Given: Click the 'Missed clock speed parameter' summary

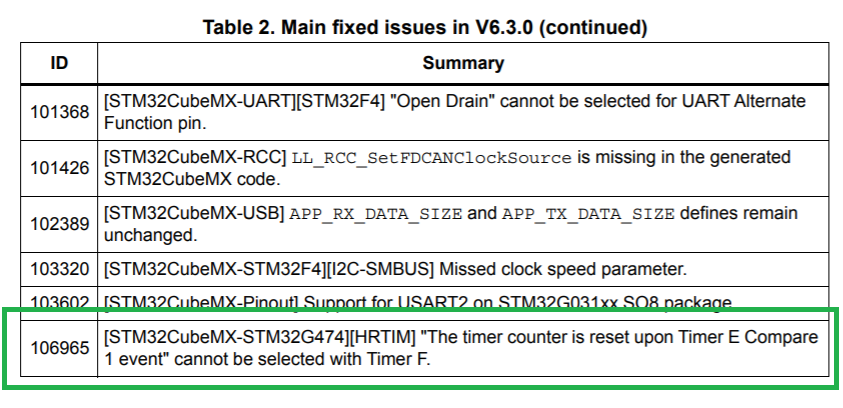Looking at the screenshot, I should [x=563, y=268].
